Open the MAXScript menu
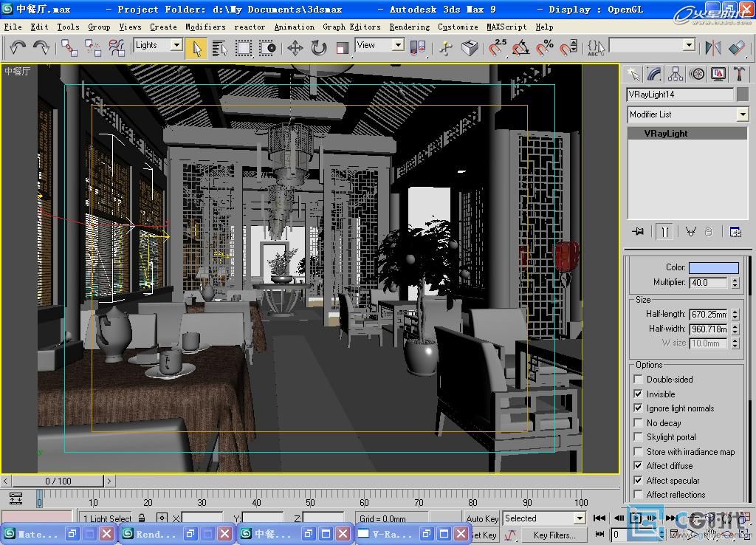Image resolution: width=756 pixels, height=545 pixels. 506,27
